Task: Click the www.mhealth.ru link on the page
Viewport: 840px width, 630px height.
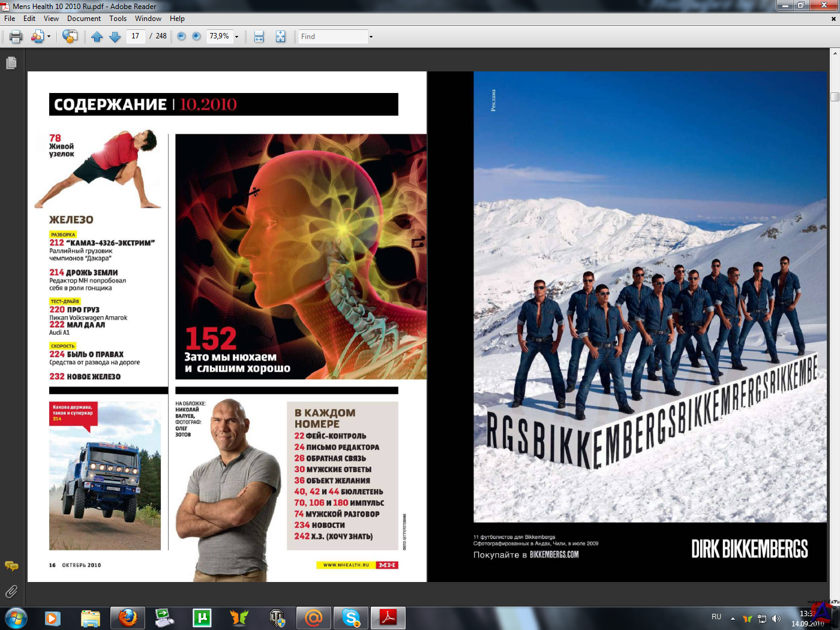Action: [346, 565]
